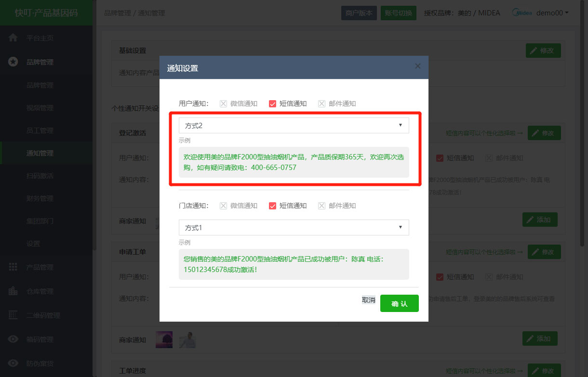Click the person avatar in 商家通知 row
Viewport: 588px width, 377px height.
tap(187, 340)
